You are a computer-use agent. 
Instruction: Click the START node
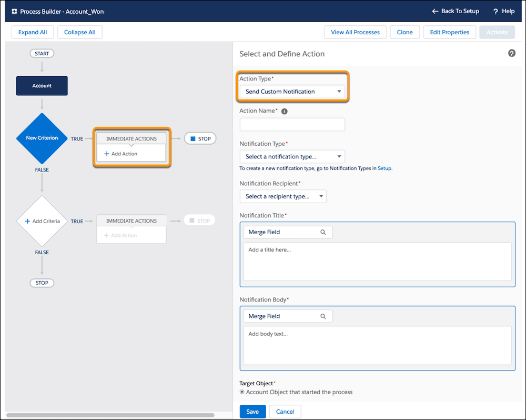pos(42,53)
